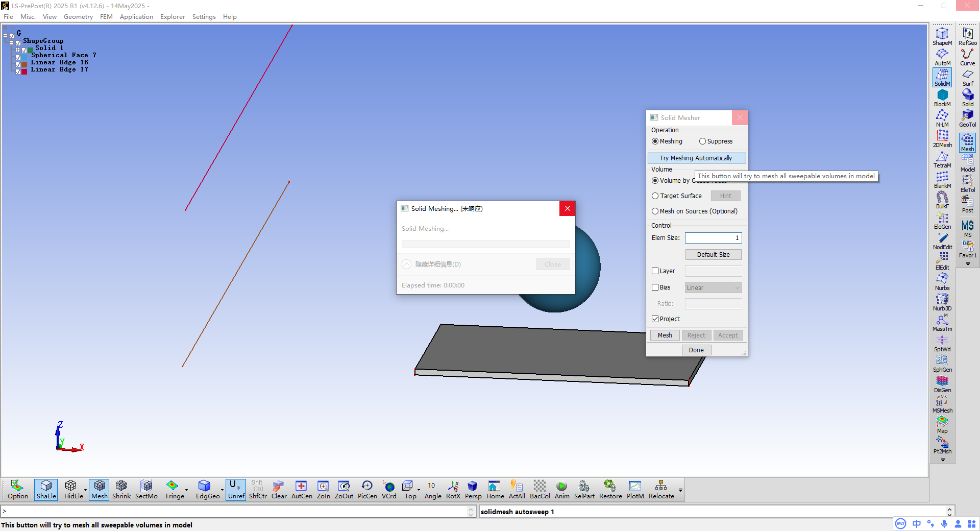The height and width of the screenshot is (531, 980).
Task: Switch to Persp perspective view
Action: tap(473, 489)
